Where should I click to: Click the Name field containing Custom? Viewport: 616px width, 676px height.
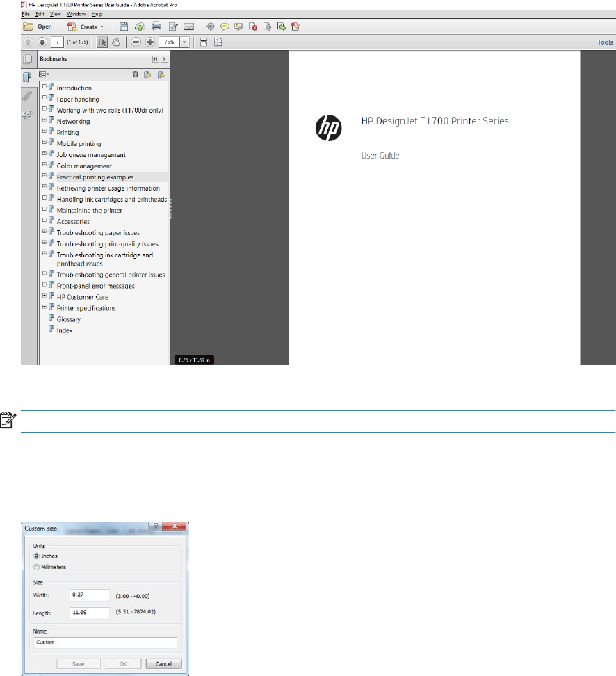tap(105, 643)
